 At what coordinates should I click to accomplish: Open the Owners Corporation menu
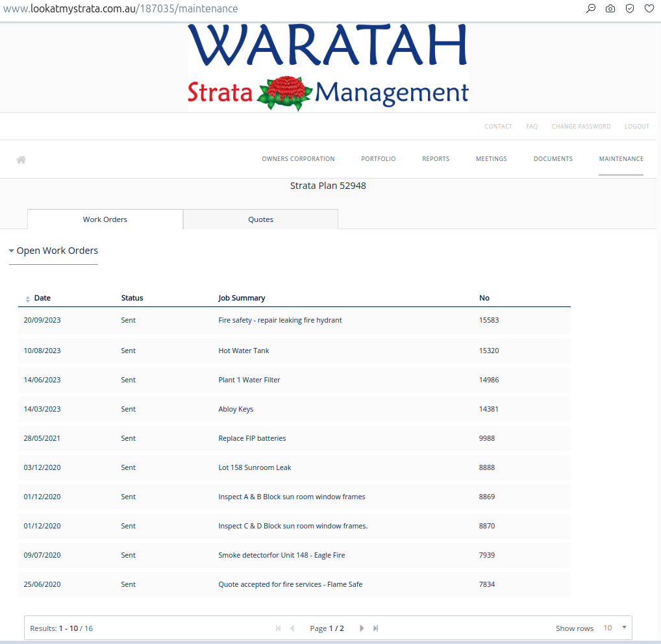click(x=298, y=159)
